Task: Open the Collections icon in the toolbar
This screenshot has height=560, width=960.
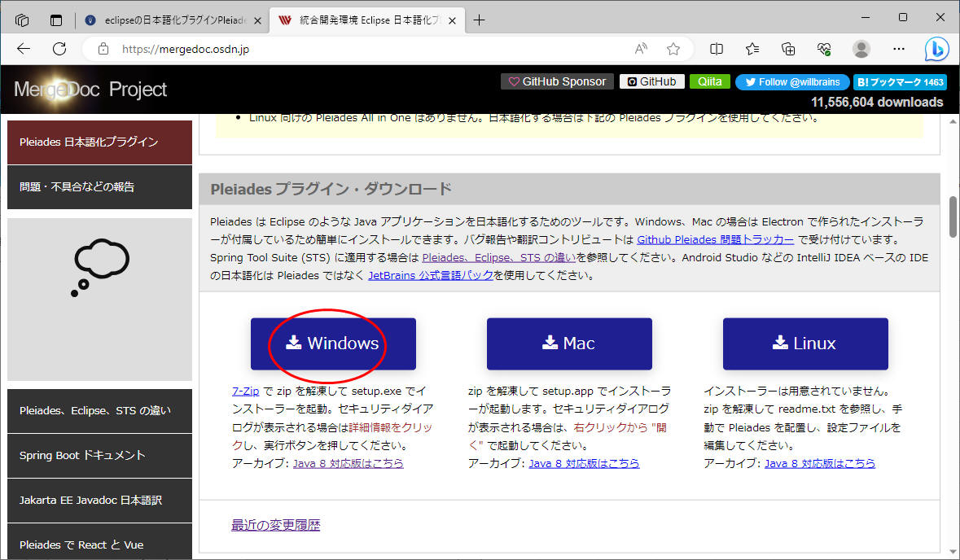Action: click(x=788, y=49)
